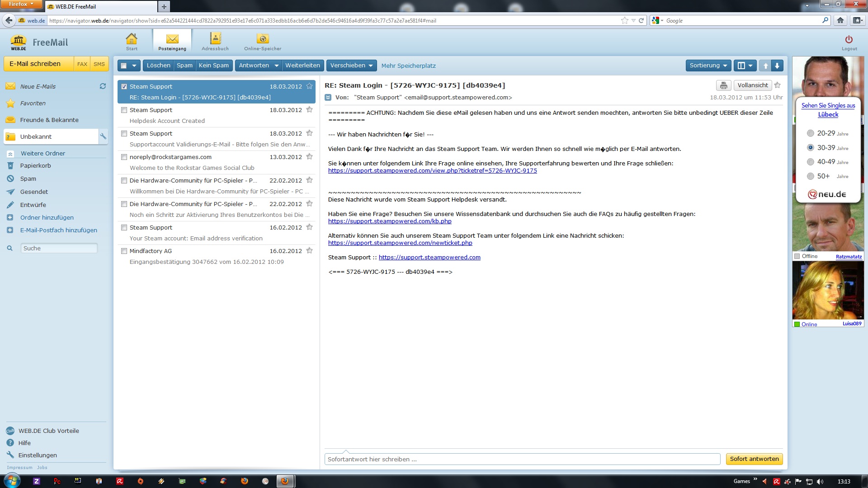Screen dimensions: 868x488
Task: Click the Logout power icon
Action: point(849,40)
